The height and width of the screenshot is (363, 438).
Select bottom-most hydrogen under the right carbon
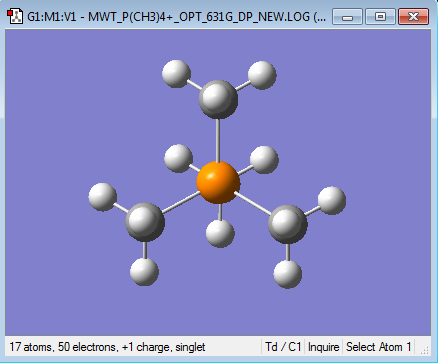click(x=288, y=274)
